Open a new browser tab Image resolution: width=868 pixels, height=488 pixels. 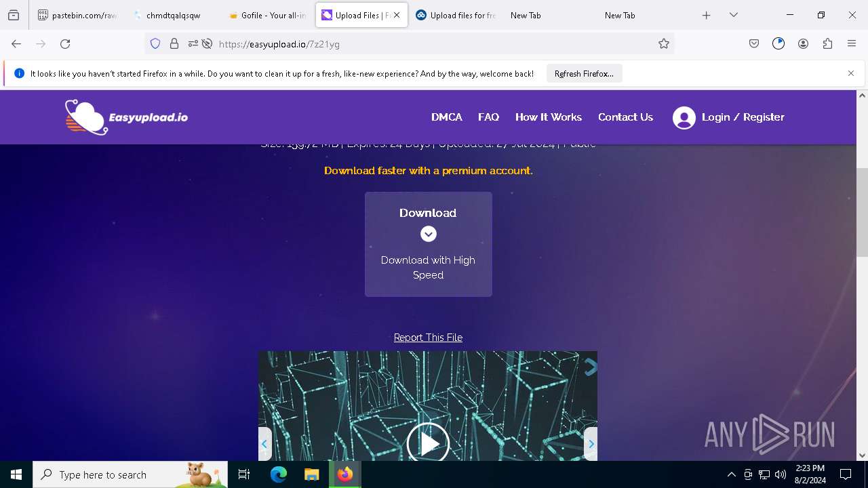(x=707, y=15)
